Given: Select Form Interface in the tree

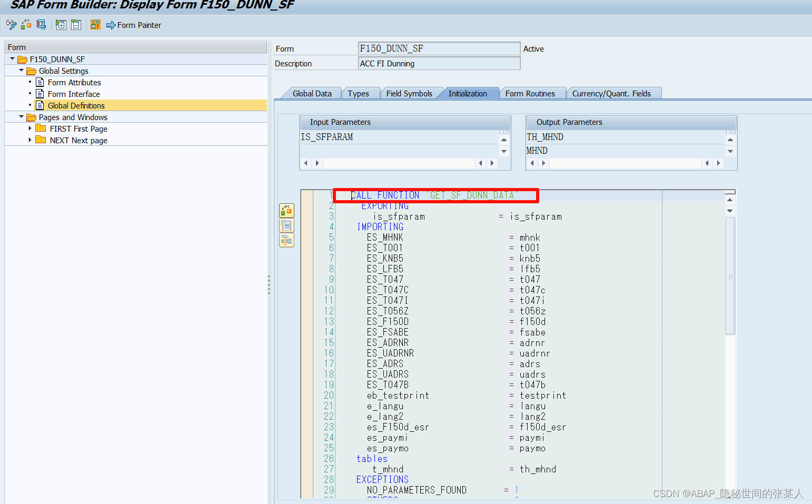Looking at the screenshot, I should pos(74,94).
